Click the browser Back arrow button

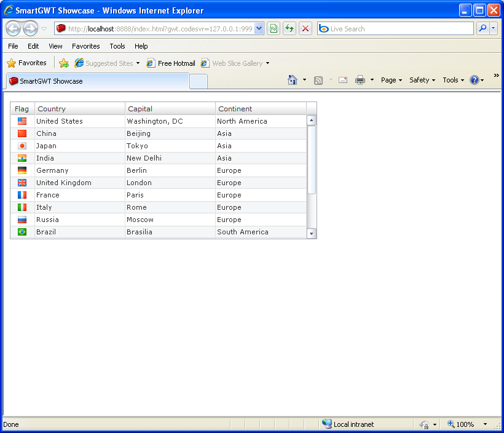coord(13,29)
